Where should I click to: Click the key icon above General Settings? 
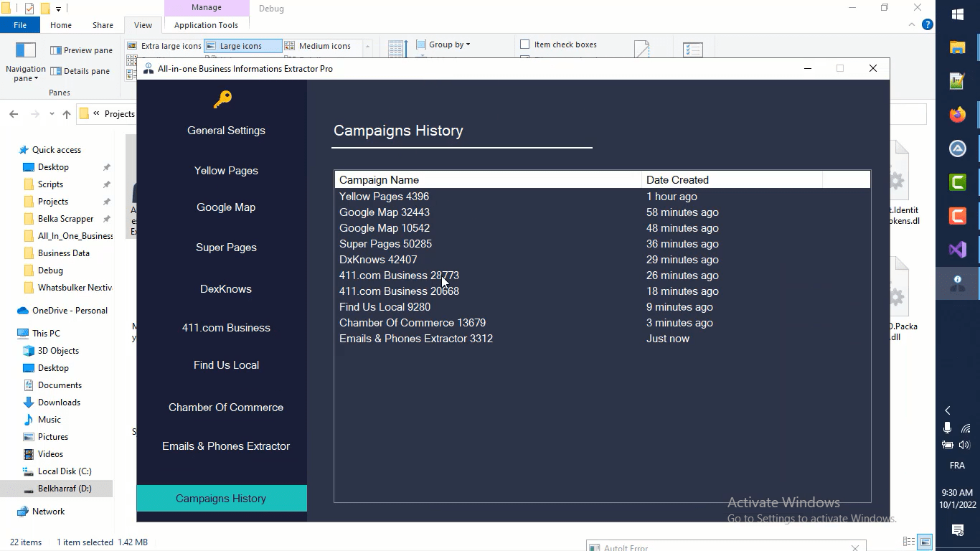pos(222,99)
